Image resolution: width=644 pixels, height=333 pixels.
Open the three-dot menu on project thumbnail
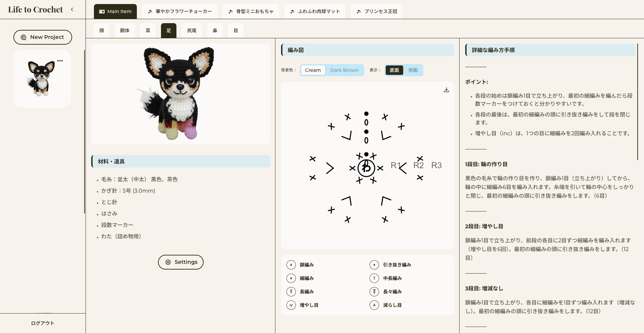60,61
